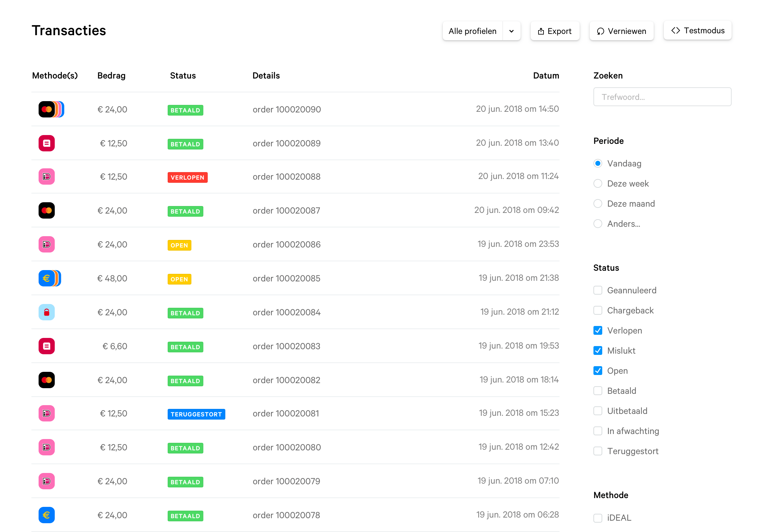This screenshot has width=763, height=532.
Task: Check the iDEAL method filter
Action: tap(598, 518)
